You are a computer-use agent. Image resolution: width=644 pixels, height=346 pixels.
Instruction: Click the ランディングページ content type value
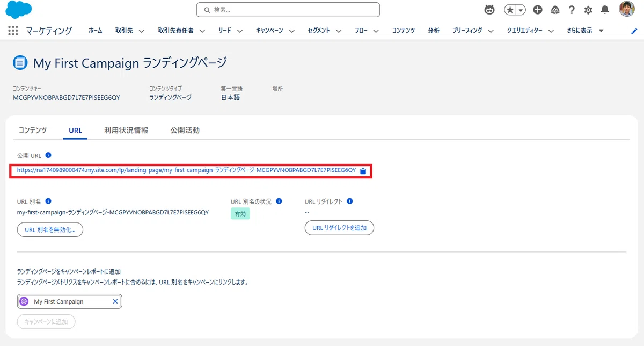point(170,97)
